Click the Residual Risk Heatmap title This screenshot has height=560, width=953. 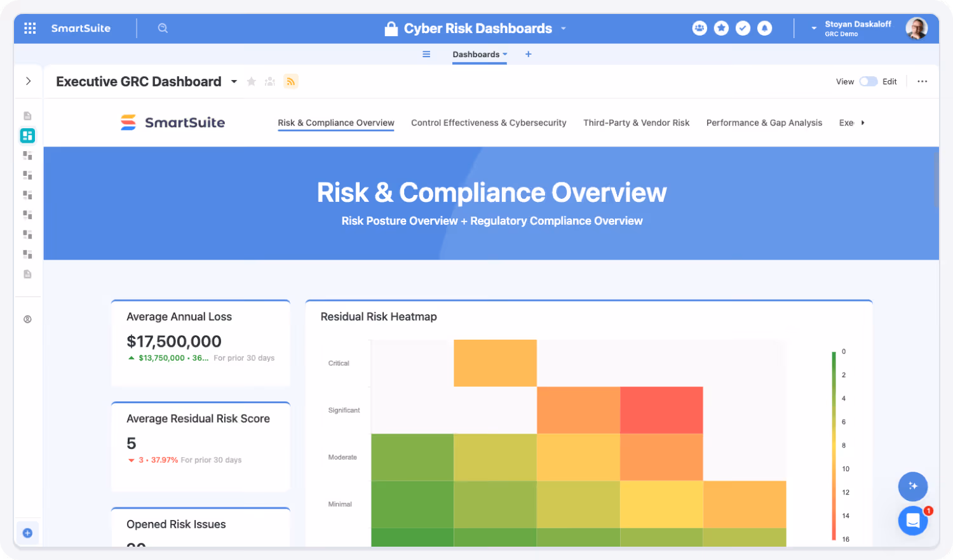click(x=379, y=317)
